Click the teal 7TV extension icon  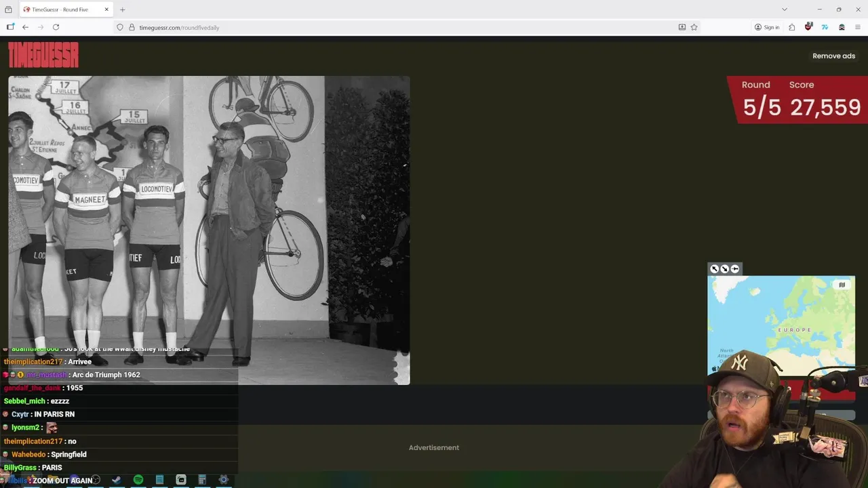tap(825, 27)
